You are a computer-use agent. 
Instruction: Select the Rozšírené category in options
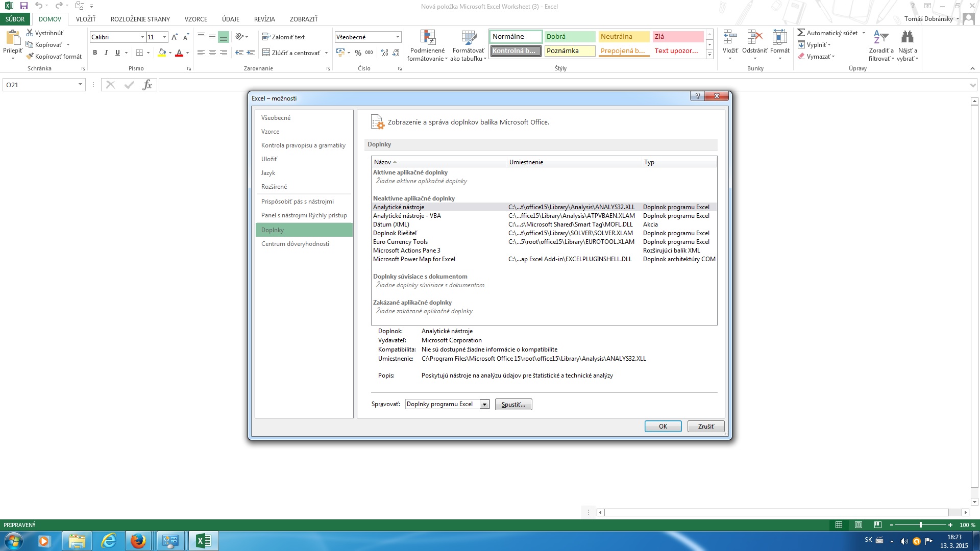[304, 187]
